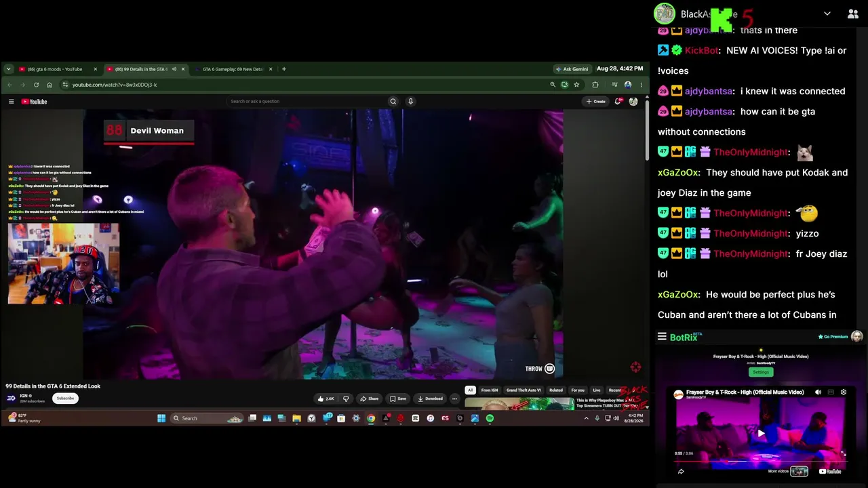This screenshot has width=868, height=488.
Task: Open the YouTube account avatar menu
Action: coord(633,102)
